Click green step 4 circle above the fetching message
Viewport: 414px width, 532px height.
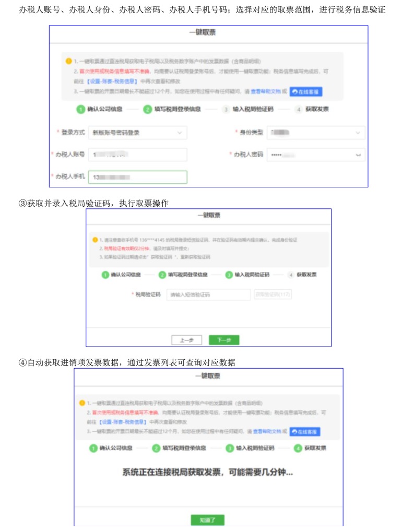pyautogui.click(x=298, y=448)
